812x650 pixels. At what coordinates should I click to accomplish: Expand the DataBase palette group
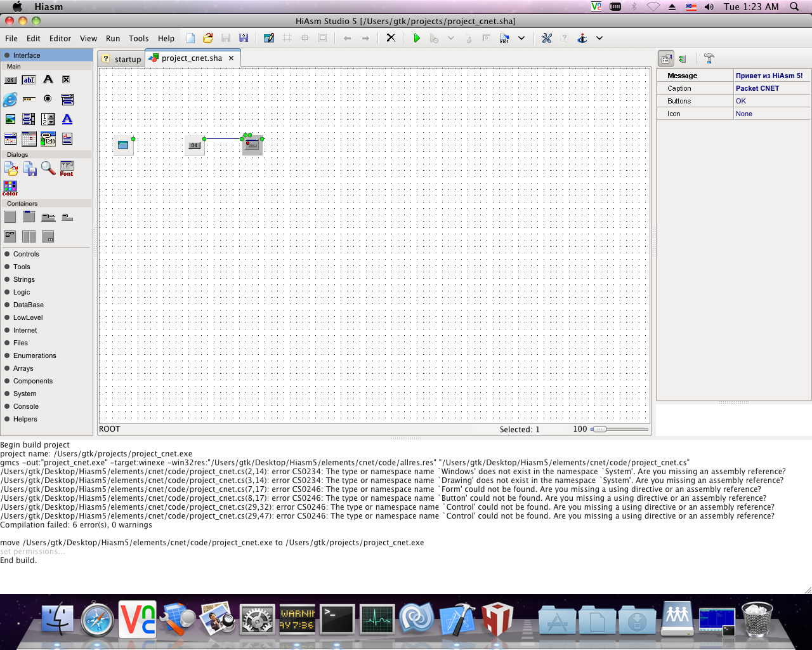point(29,305)
